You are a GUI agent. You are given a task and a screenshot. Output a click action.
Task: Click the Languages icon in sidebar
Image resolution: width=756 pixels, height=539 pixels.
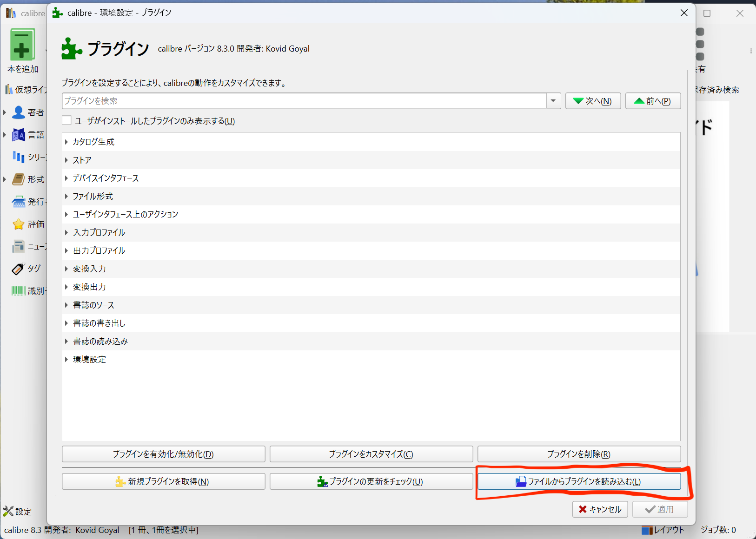[19, 135]
